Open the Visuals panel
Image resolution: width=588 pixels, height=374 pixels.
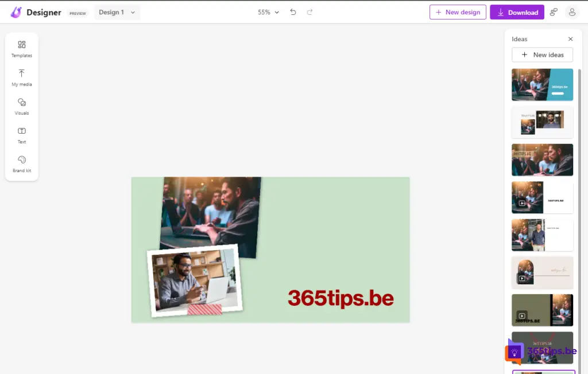(22, 107)
